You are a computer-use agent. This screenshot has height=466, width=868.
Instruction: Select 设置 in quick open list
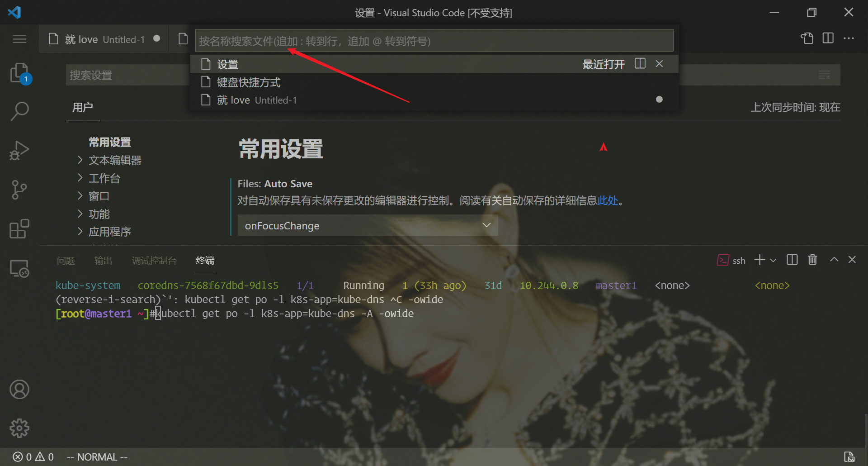[x=434, y=64]
